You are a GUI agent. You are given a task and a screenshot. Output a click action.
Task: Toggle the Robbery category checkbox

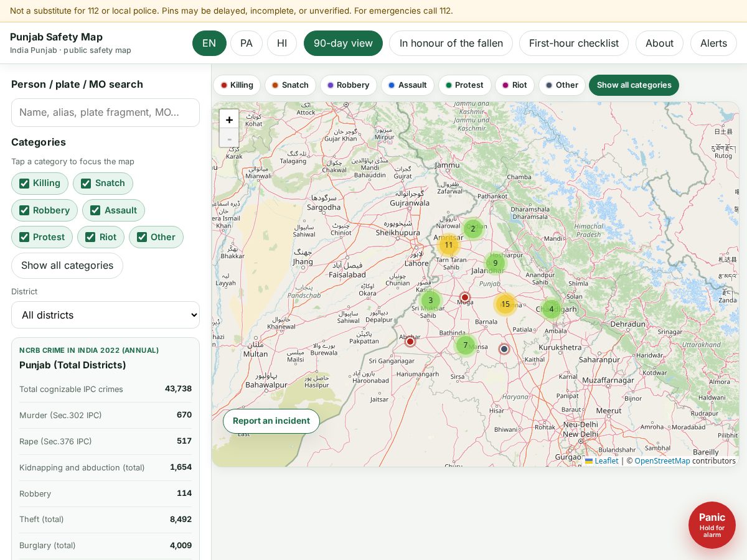pyautogui.click(x=24, y=210)
